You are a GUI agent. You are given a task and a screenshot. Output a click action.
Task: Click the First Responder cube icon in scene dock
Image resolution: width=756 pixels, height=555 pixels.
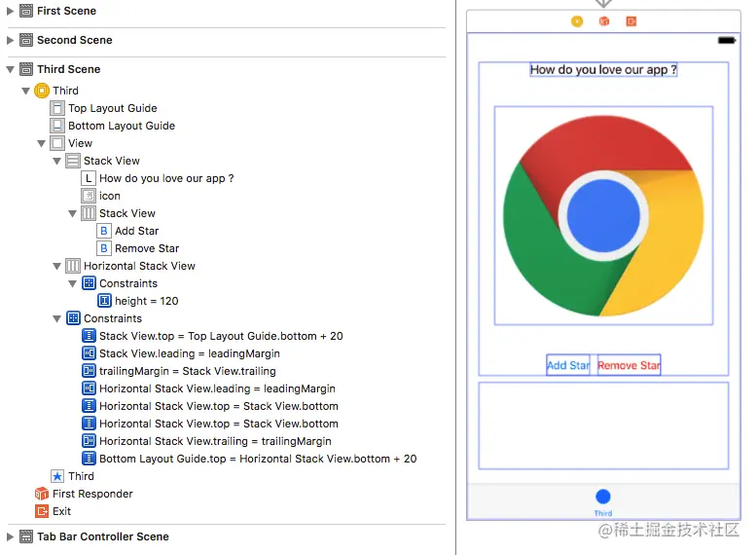604,21
